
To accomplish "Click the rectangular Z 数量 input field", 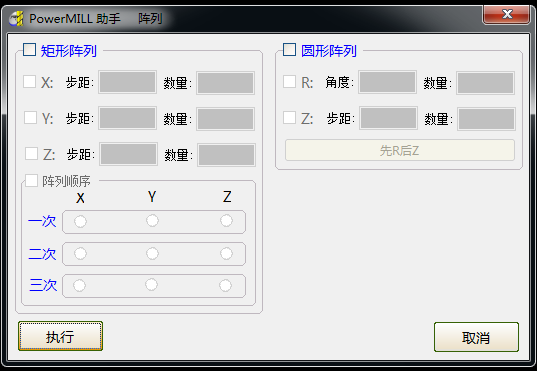I will [226, 155].
